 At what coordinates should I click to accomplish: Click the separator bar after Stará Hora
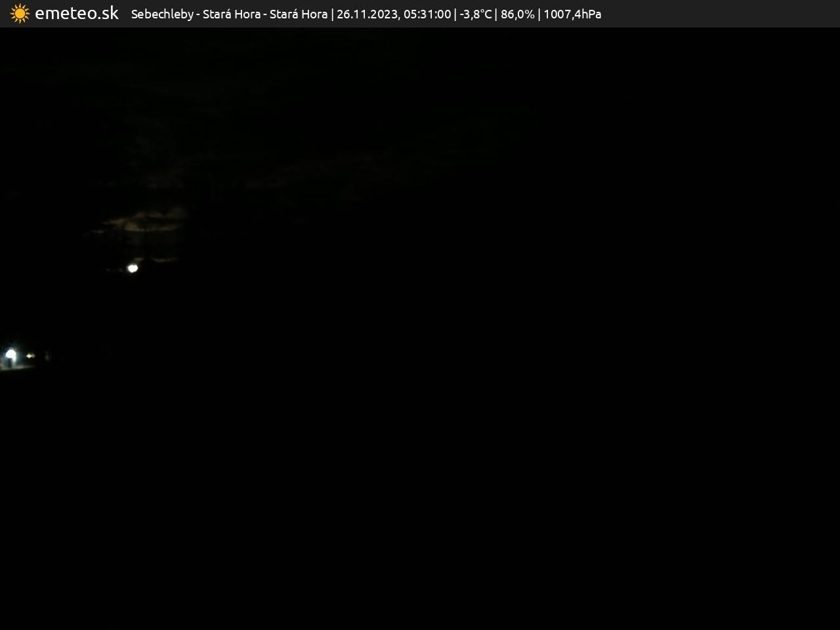tap(332, 14)
